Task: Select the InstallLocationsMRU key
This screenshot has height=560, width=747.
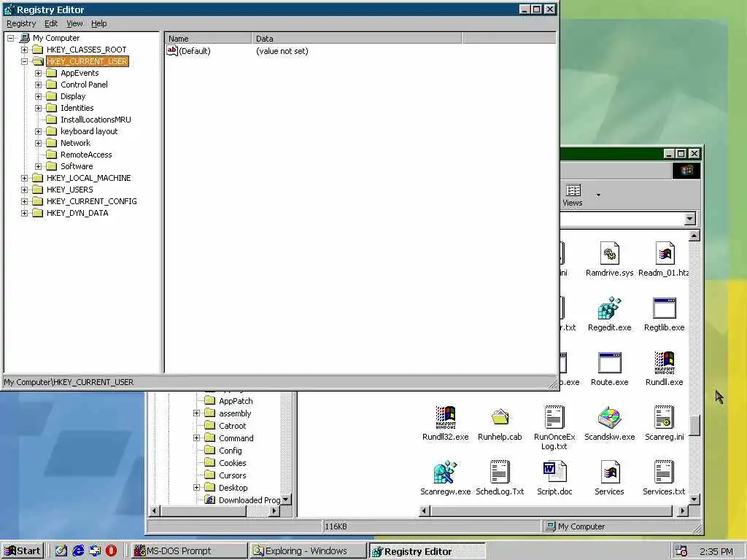Action: point(96,120)
